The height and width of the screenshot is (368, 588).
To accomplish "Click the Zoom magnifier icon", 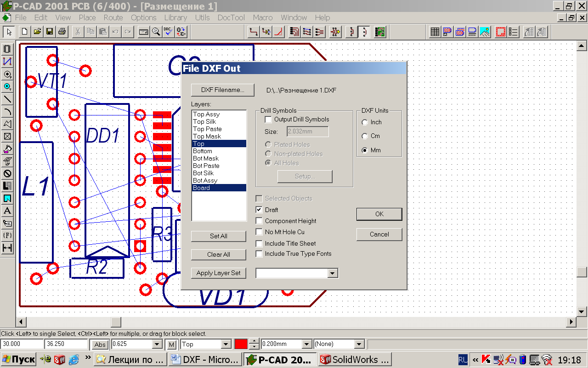I will [156, 32].
